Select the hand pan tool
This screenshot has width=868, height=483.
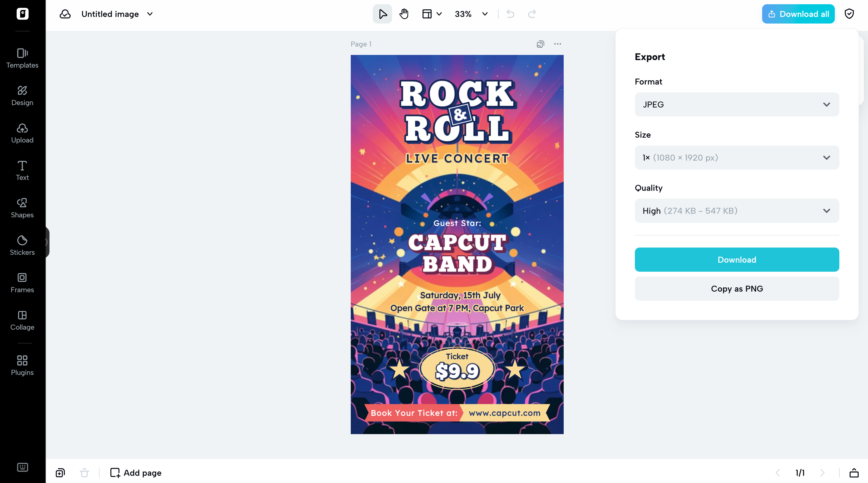(x=404, y=14)
